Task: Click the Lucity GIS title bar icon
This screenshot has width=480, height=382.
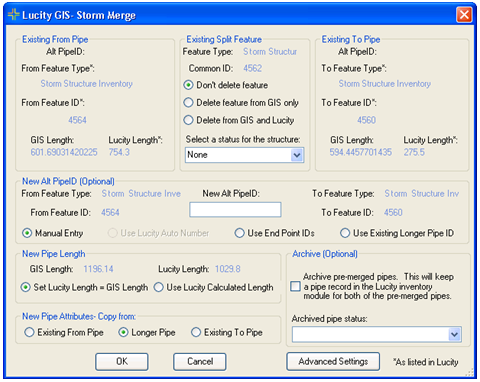Action: [x=13, y=15]
